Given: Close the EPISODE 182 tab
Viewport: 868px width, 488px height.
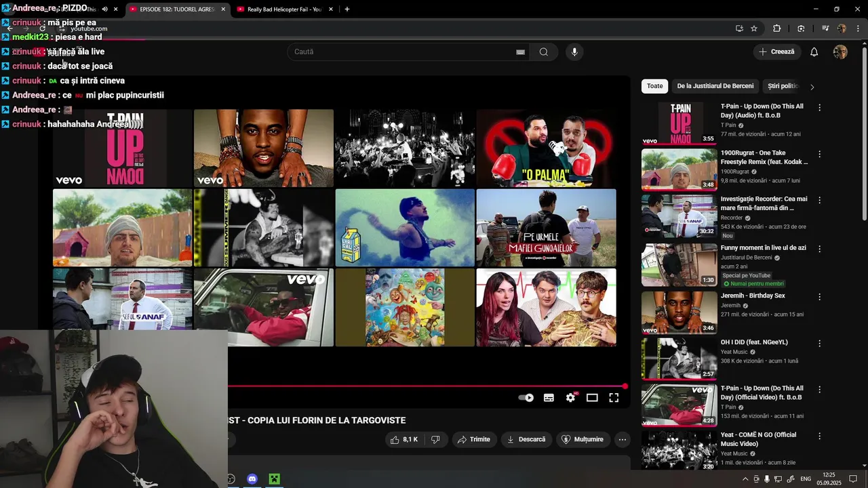Looking at the screenshot, I should point(223,9).
